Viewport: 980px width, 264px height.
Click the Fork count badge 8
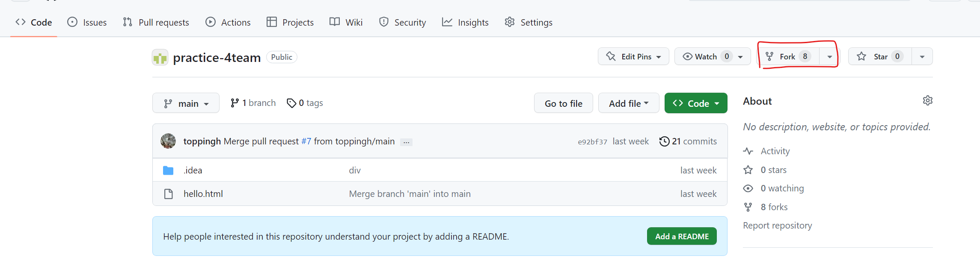point(805,56)
